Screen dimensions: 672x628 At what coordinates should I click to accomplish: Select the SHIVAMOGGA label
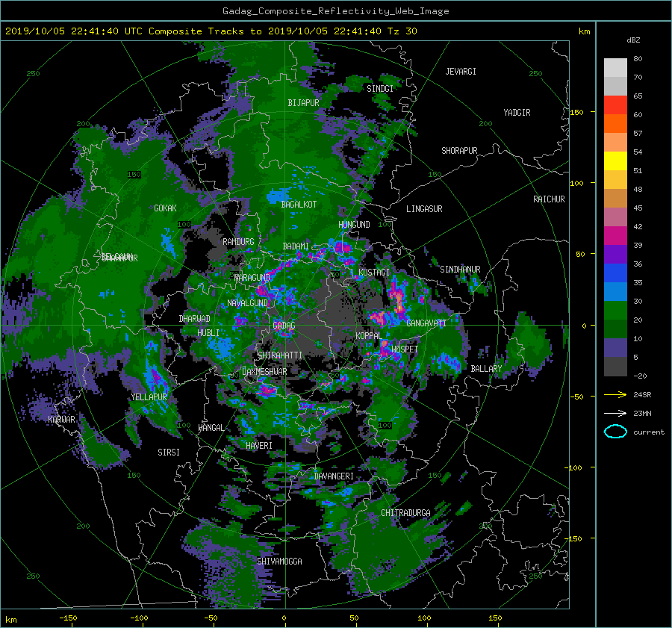279,562
